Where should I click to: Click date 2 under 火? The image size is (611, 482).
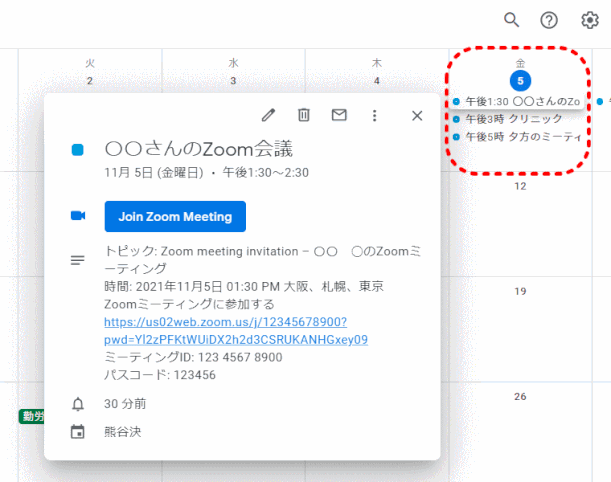coord(90,81)
